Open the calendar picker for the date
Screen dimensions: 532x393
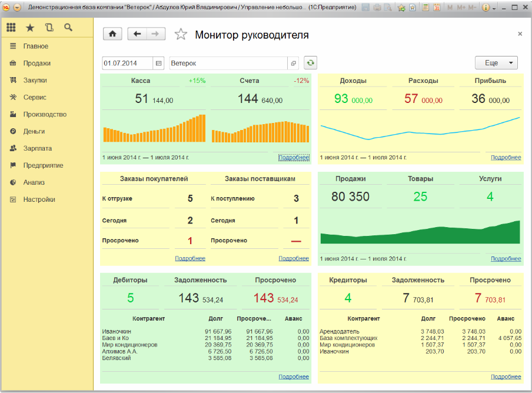158,63
